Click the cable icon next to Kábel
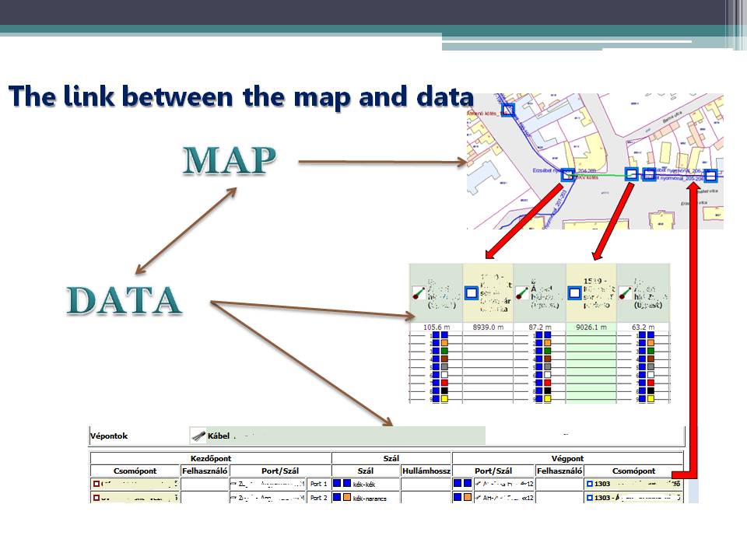This screenshot has height=560, width=747. 198,436
